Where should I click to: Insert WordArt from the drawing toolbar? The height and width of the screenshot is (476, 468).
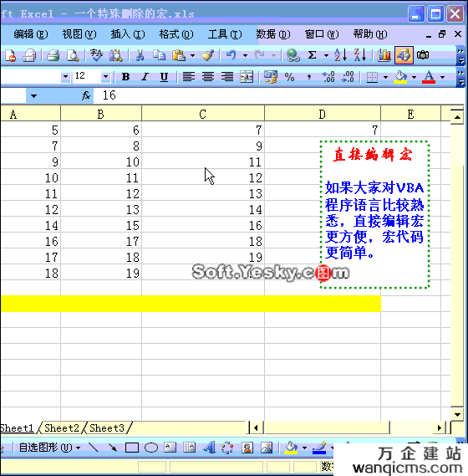[209, 448]
